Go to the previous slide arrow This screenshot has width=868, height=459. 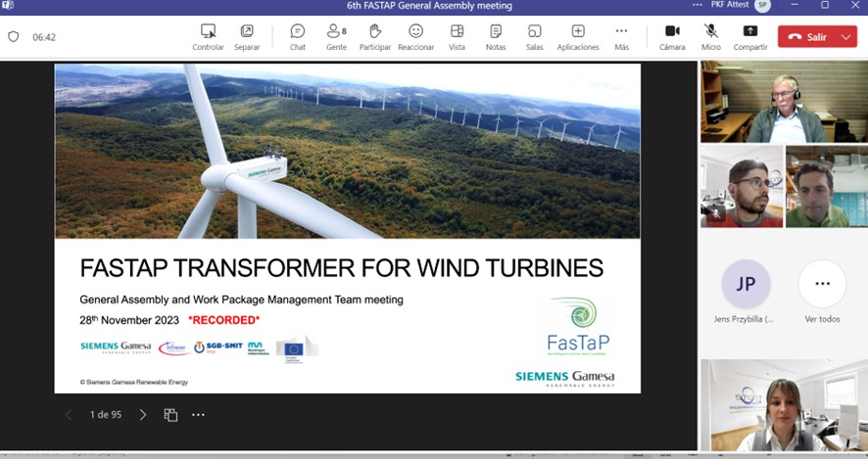[69, 415]
